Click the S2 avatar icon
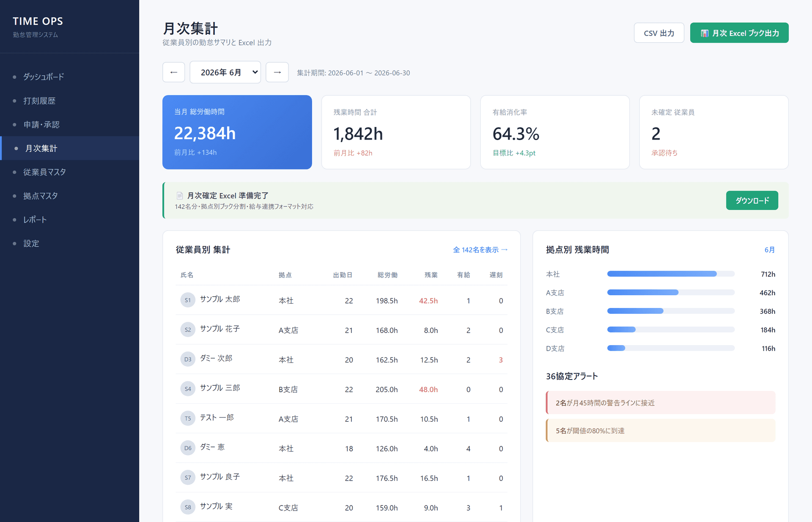Screen dimensions: 812x522 [188, 330]
